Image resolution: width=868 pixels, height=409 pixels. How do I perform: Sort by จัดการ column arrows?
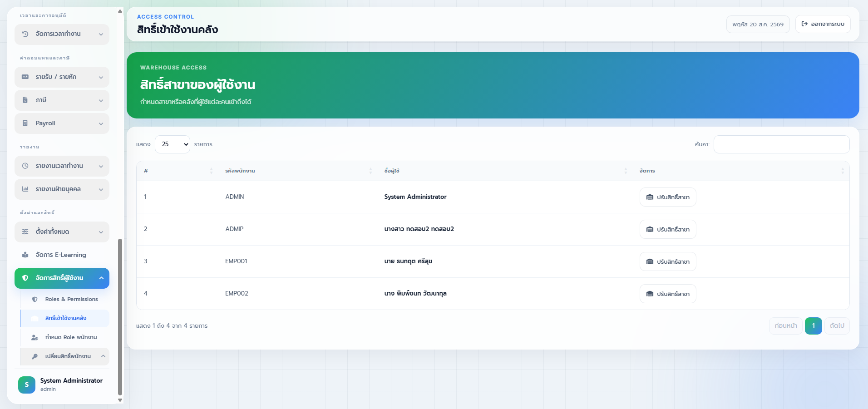[x=843, y=171]
